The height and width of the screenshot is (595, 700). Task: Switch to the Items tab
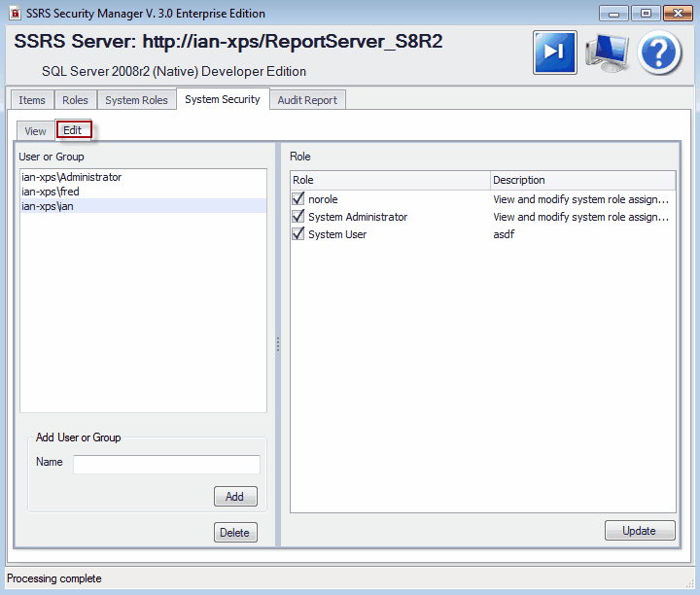pyautogui.click(x=32, y=100)
